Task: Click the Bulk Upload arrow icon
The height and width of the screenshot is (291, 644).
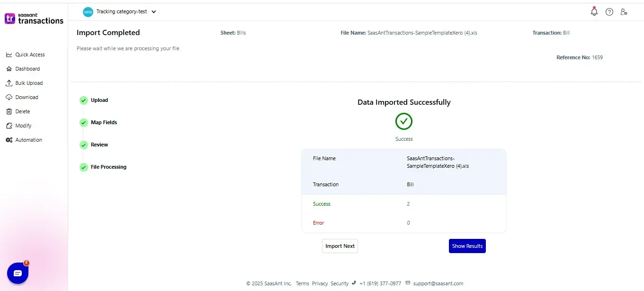Action: tap(9, 83)
